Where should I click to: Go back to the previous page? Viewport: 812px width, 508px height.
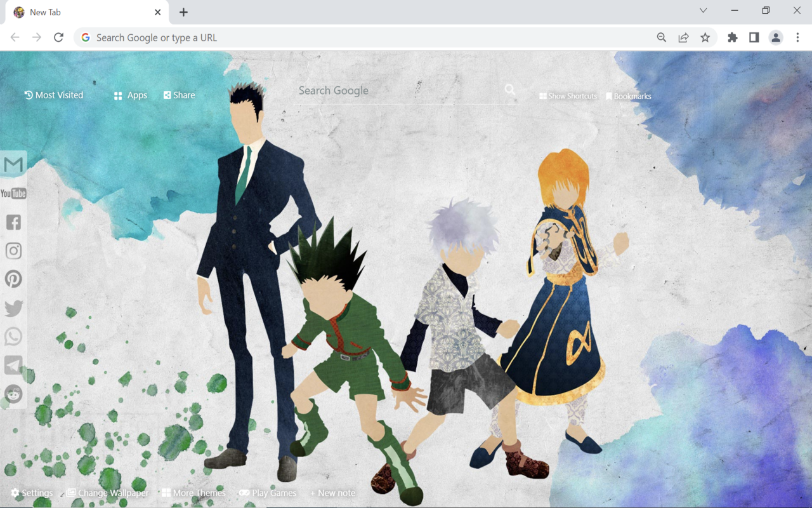click(x=15, y=37)
